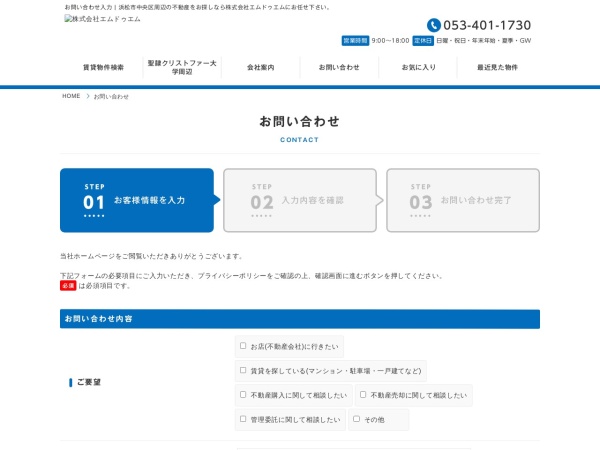Open the 聖隷クリストファー大学周辺 menu item
Image resolution: width=600 pixels, height=450 pixels.
[x=182, y=67]
